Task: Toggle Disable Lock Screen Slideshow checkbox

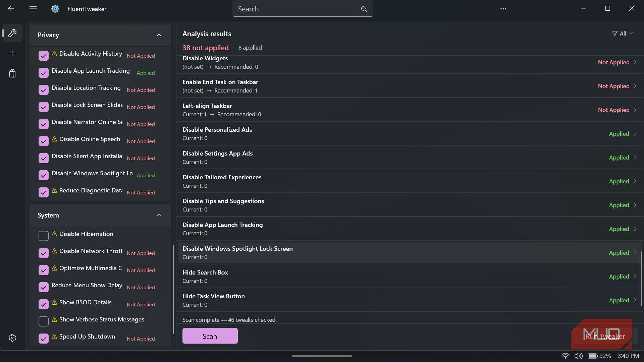Action: [x=44, y=107]
